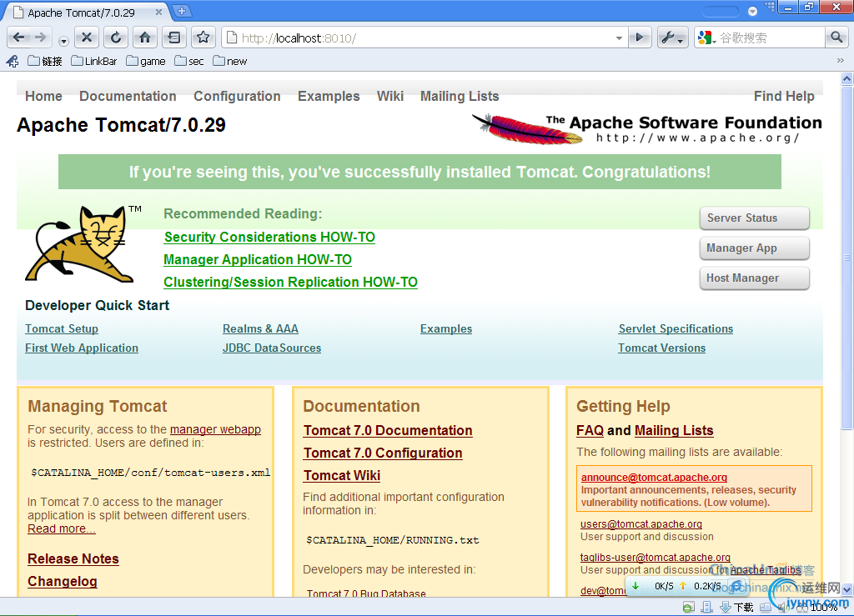Open Servlet Specifications link

click(676, 328)
